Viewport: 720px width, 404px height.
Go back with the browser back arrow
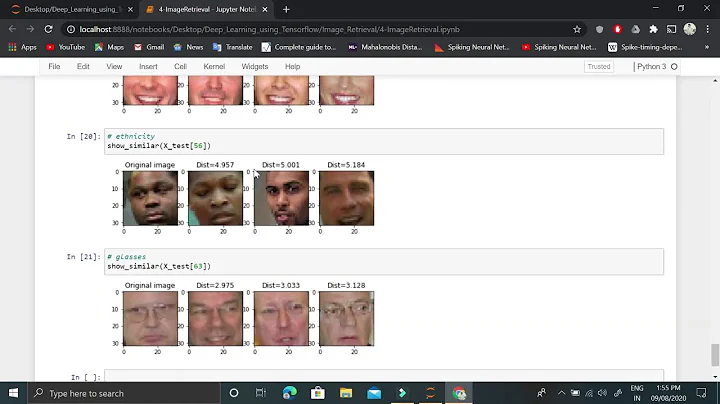pos(12,29)
